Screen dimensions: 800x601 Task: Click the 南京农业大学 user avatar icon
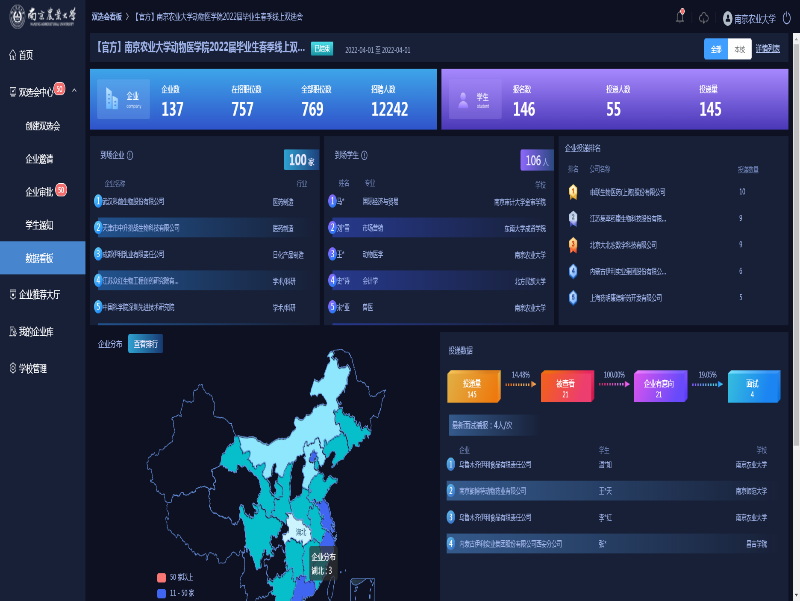point(727,17)
